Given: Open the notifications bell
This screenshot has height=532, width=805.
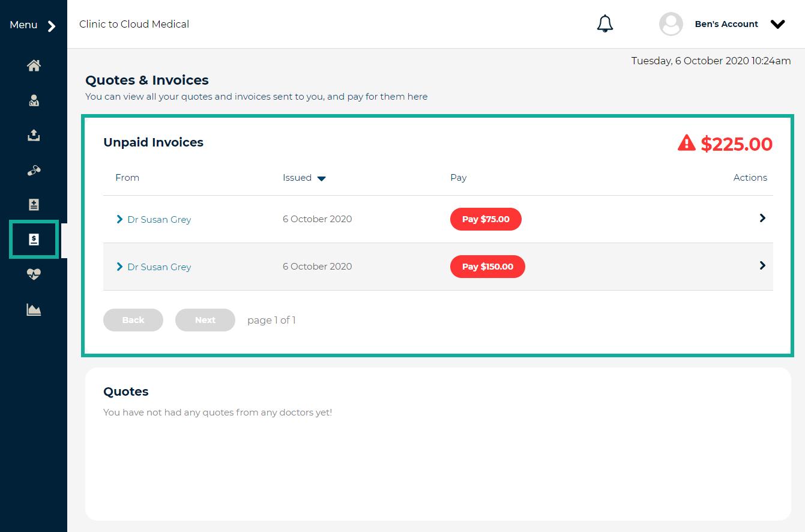Looking at the screenshot, I should click(x=605, y=23).
